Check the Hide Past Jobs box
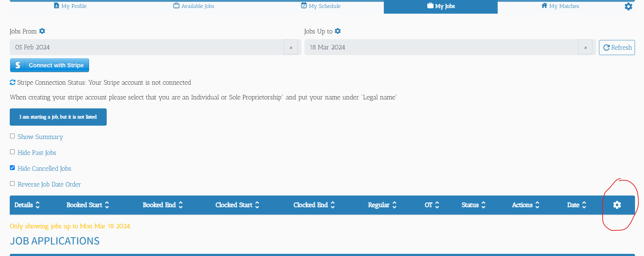This screenshot has width=644, height=256. (x=12, y=152)
